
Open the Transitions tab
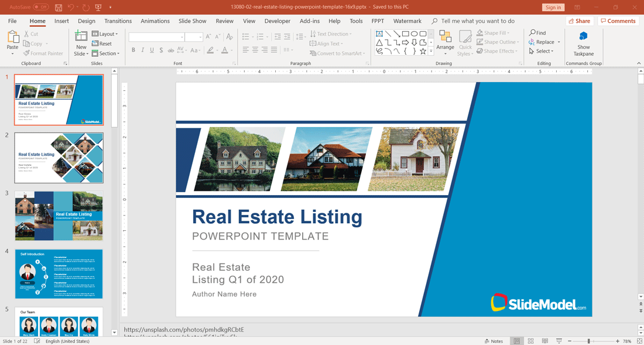pyautogui.click(x=118, y=21)
